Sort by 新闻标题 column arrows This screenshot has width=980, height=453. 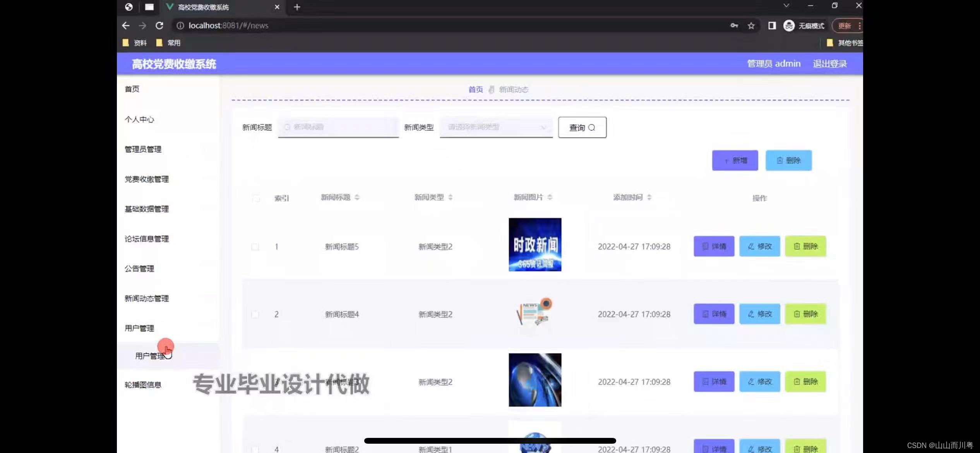357,197
